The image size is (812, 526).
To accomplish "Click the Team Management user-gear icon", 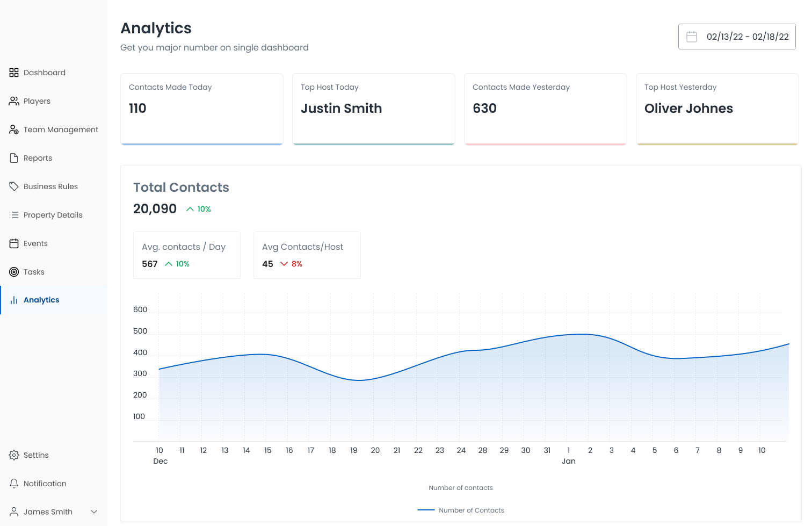I will (14, 129).
